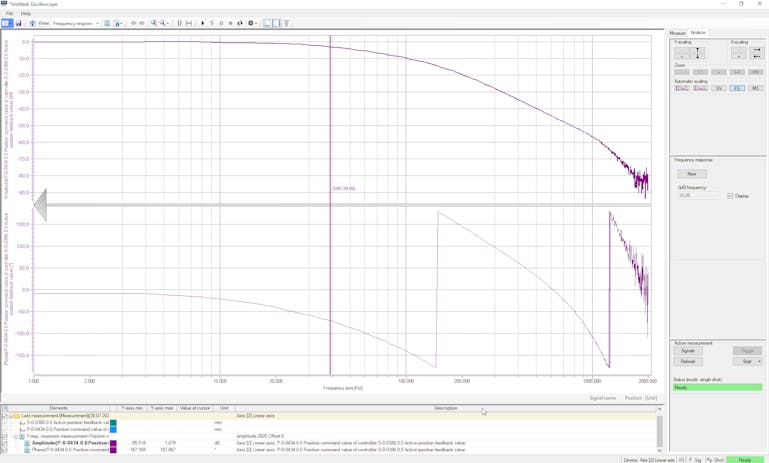
Task: Click the highlighted blue Automatic scaling button
Action: click(737, 88)
